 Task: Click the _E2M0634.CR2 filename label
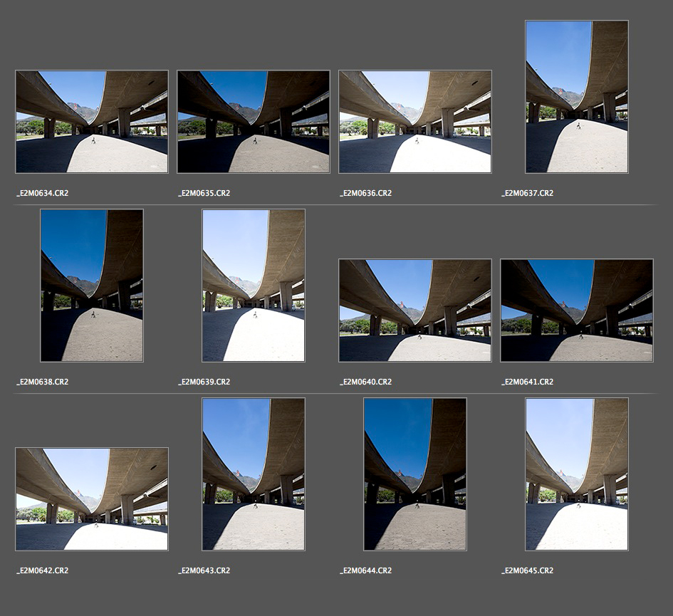pyautogui.click(x=43, y=194)
